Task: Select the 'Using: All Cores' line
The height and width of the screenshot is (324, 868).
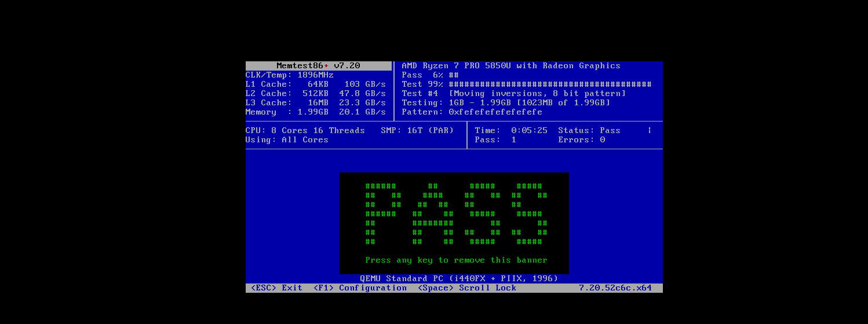Action: (287, 140)
